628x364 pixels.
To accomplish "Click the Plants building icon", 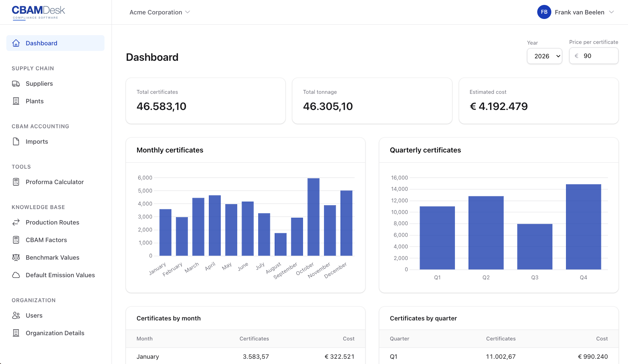I will point(16,101).
